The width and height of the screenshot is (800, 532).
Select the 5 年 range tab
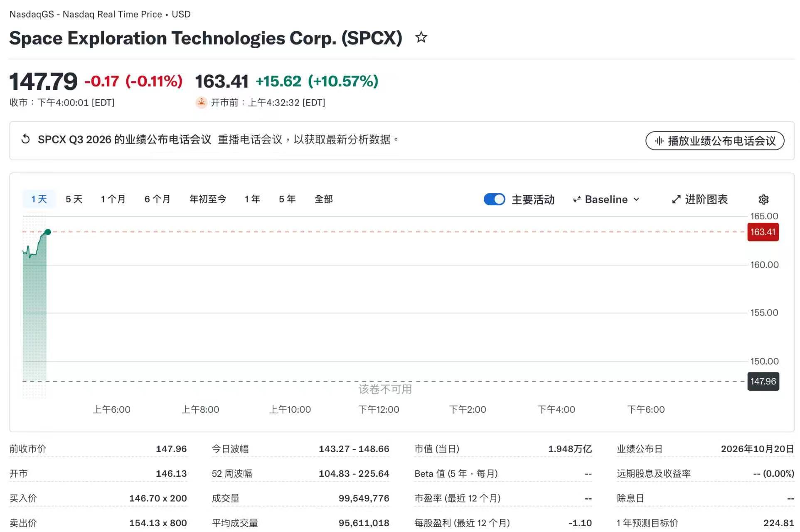tap(287, 199)
